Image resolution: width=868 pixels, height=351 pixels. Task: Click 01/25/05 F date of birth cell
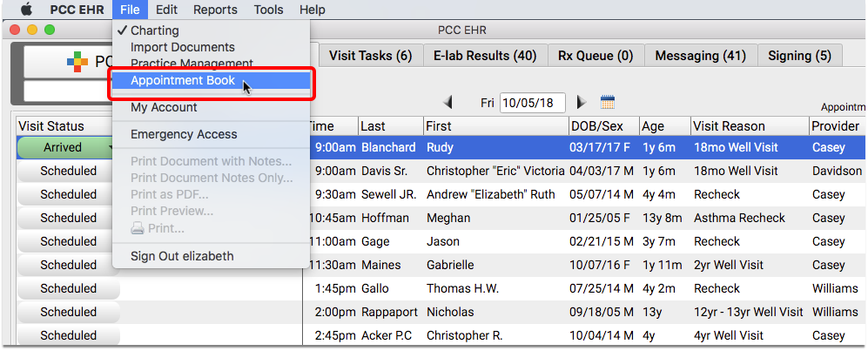point(602,218)
